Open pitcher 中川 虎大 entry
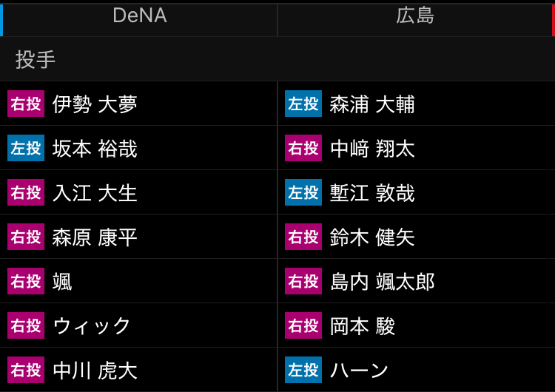The height and width of the screenshot is (392, 555). click(x=138, y=370)
